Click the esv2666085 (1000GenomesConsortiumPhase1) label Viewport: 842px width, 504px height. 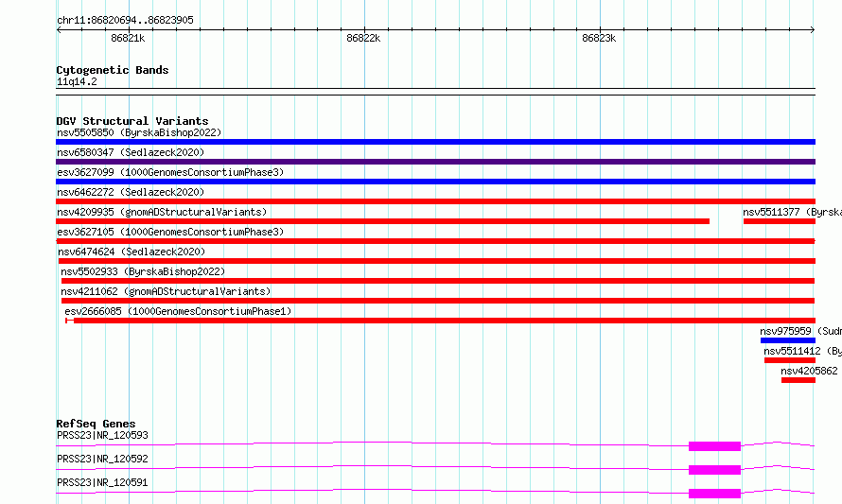[178, 311]
